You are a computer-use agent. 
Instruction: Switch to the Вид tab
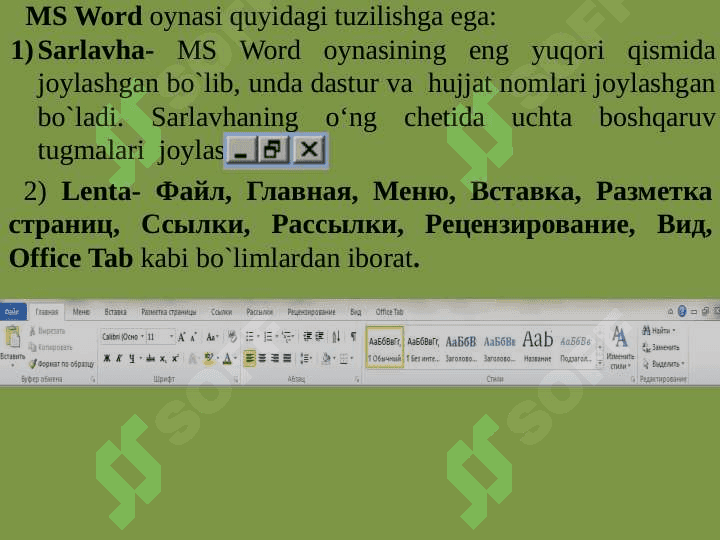click(355, 312)
